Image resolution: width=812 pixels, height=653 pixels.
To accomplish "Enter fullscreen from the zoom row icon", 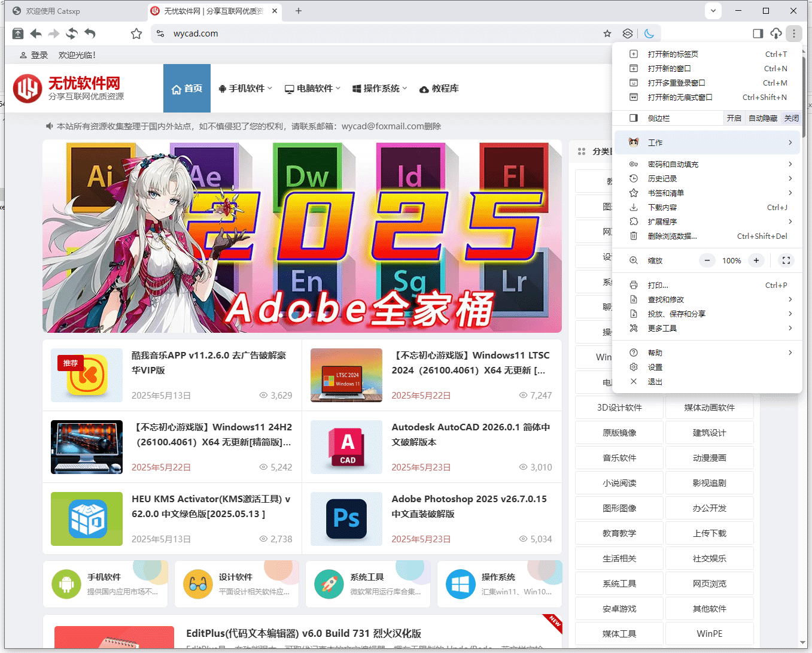I will [x=786, y=260].
